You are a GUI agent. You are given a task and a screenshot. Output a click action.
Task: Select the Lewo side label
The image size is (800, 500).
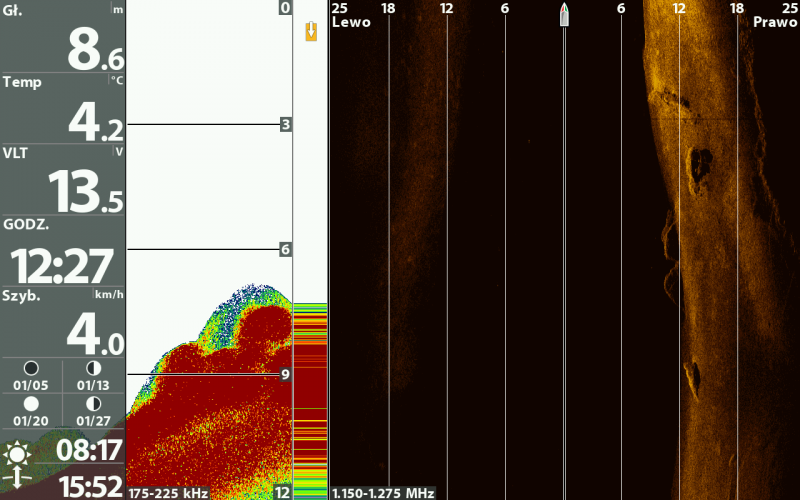(x=351, y=21)
